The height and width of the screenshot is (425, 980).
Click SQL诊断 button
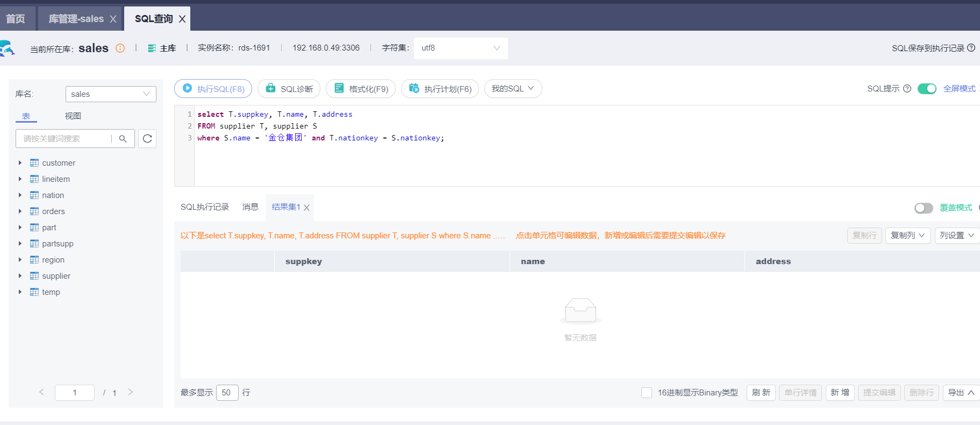[x=289, y=89]
